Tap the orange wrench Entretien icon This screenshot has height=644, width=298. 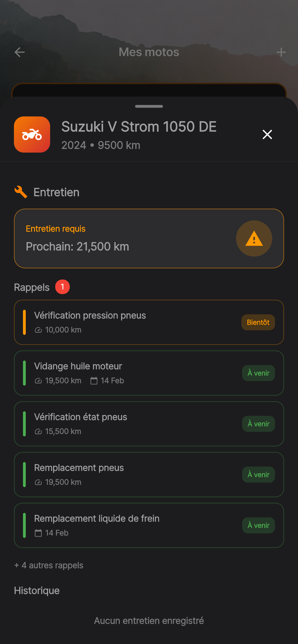click(x=21, y=192)
